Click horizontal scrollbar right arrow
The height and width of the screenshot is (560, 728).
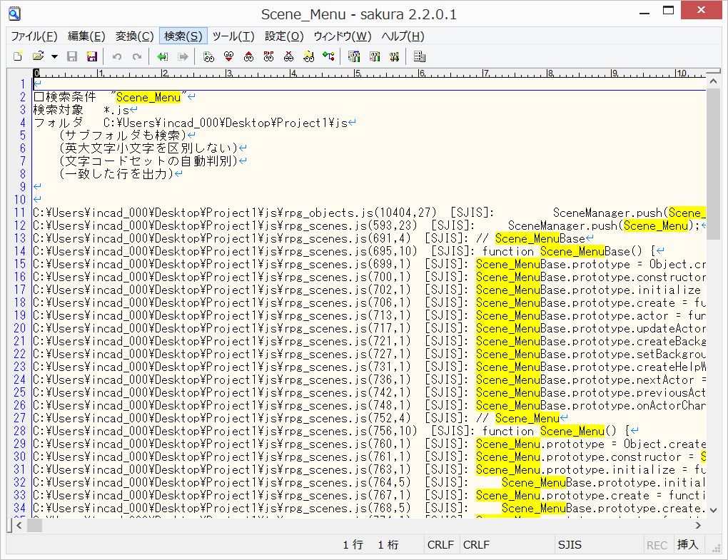click(x=698, y=525)
